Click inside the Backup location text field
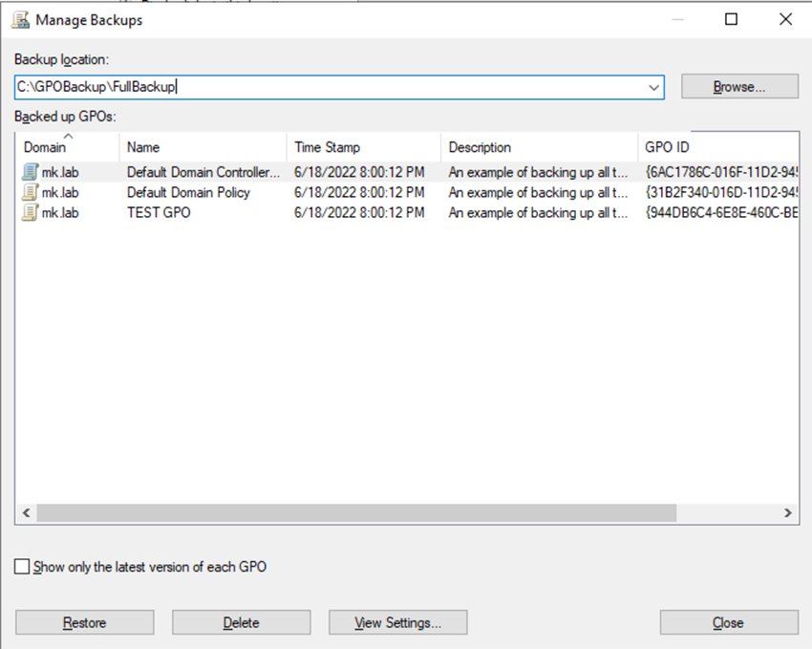Viewport: 812px width, 649px height. pyautogui.click(x=287, y=86)
